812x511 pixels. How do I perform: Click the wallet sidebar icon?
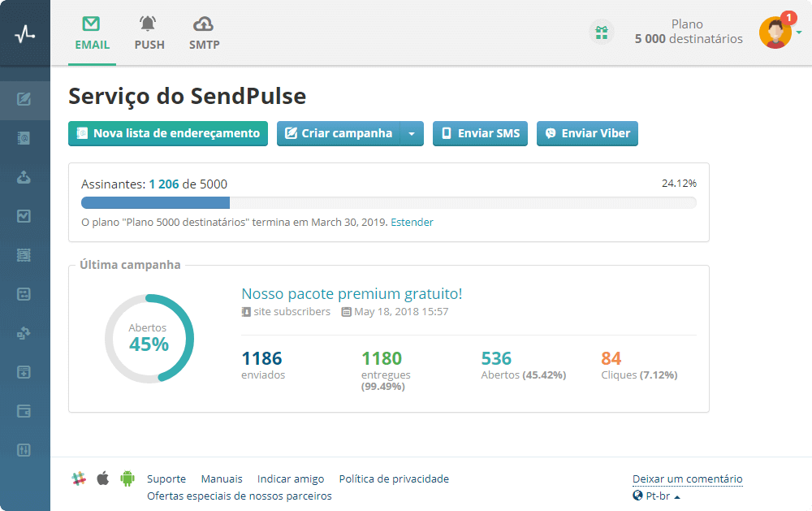pyautogui.click(x=24, y=411)
